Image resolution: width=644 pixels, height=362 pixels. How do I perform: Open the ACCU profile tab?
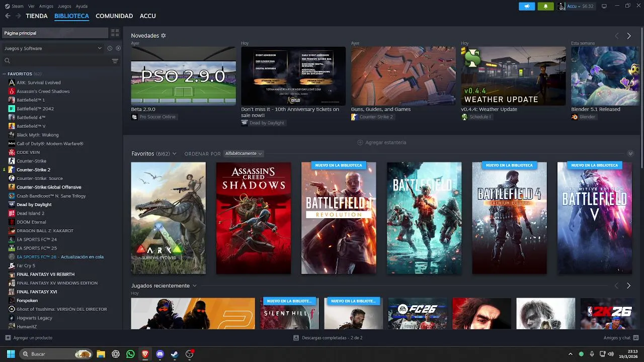(148, 16)
